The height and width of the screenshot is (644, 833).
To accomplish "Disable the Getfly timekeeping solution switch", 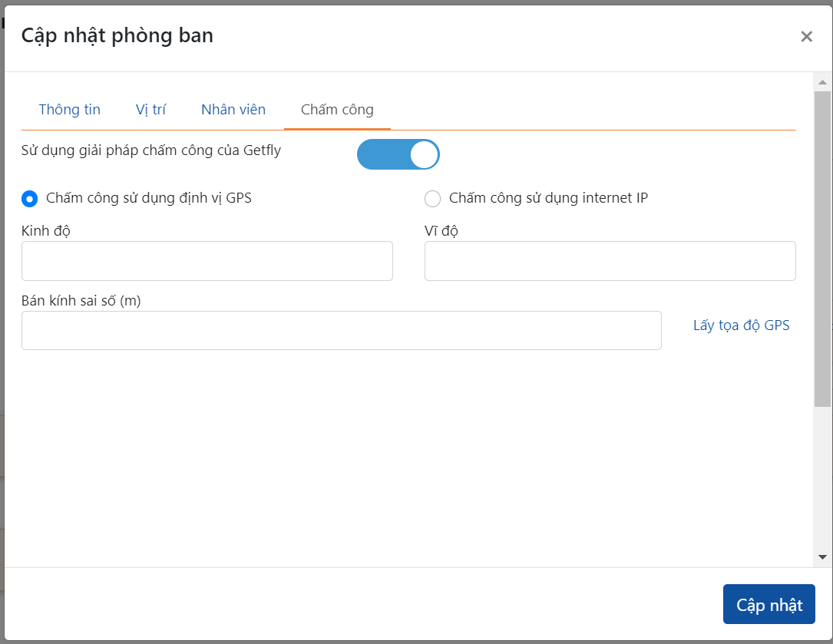I will pos(398,154).
